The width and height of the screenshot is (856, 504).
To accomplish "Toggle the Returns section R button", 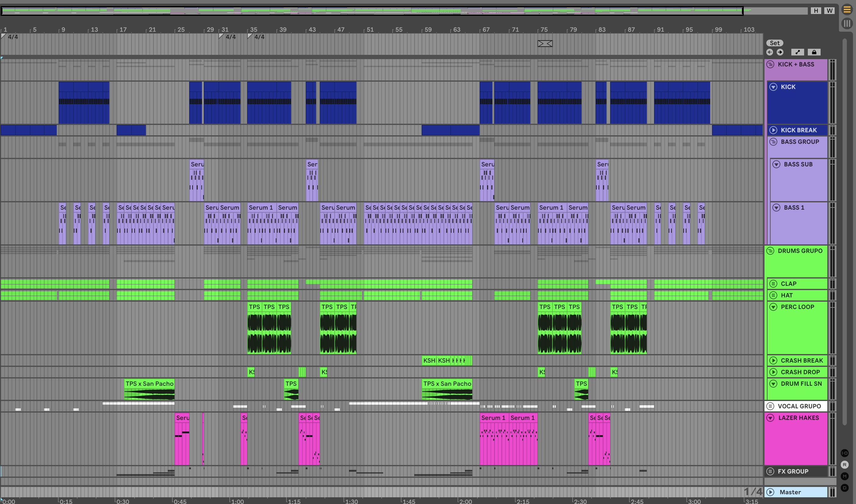I will pos(844,465).
